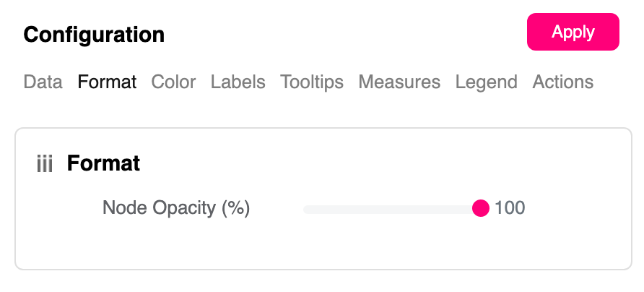
Task: Show the Legend tab settings
Action: coord(486,82)
